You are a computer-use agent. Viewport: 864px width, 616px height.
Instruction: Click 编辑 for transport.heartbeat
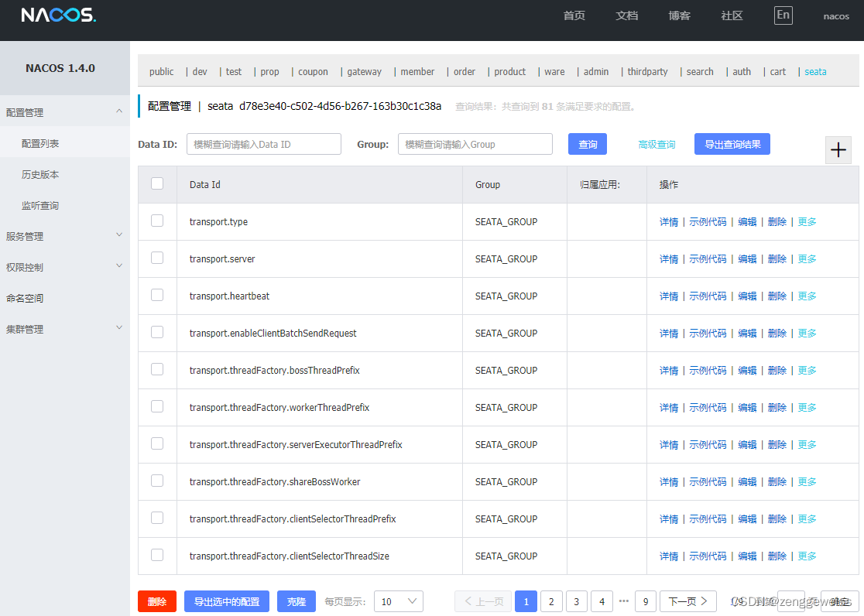747,296
